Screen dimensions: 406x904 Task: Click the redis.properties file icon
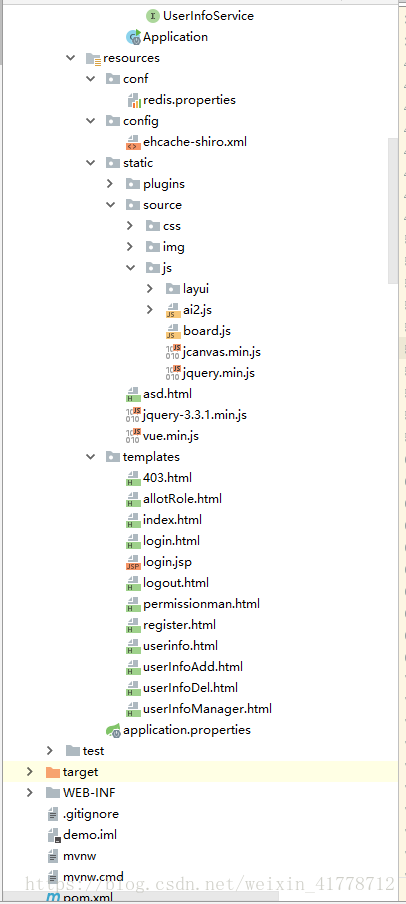[133, 100]
